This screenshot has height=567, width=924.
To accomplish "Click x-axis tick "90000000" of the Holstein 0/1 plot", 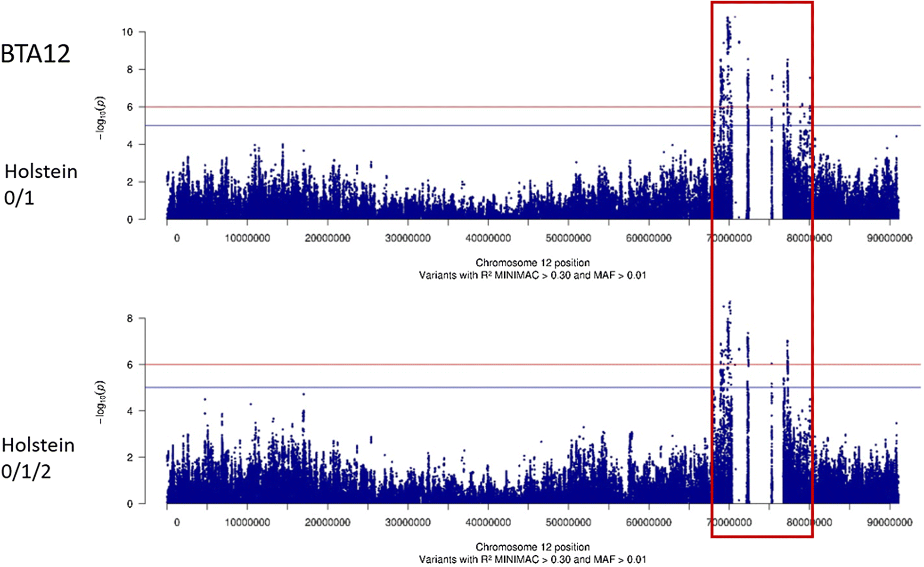I will tap(890, 238).
